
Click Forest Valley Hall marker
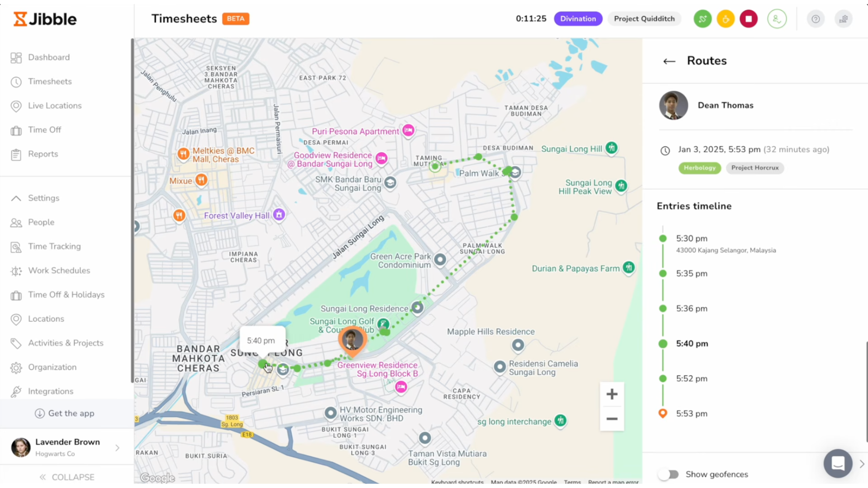coord(279,215)
